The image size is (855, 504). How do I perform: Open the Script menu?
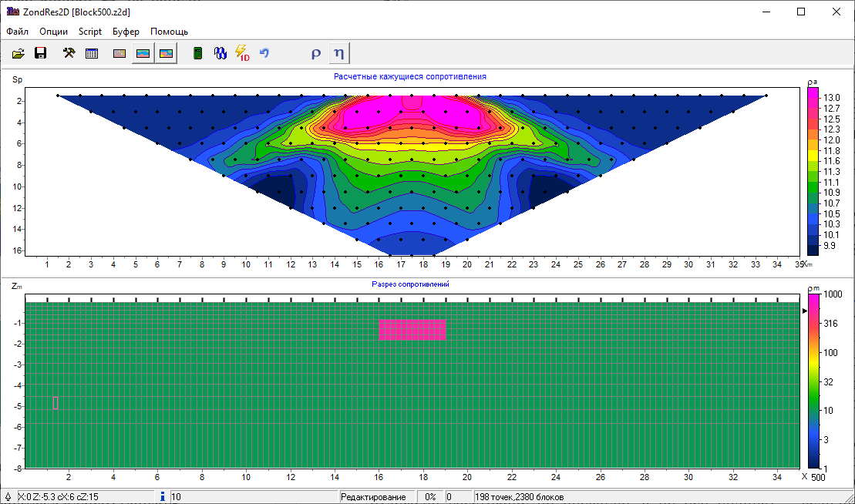[x=90, y=32]
